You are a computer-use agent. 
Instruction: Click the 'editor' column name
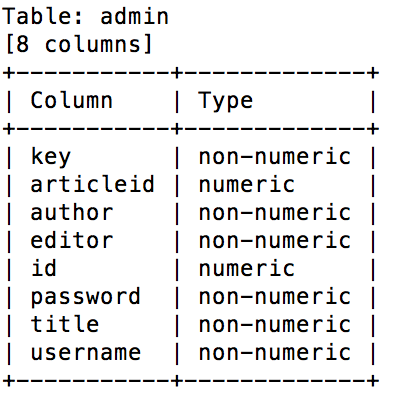coord(72,240)
